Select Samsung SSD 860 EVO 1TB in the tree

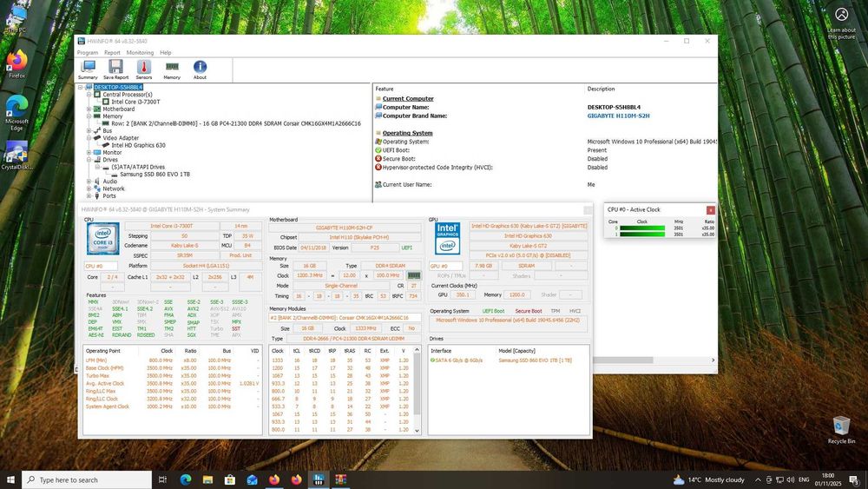click(x=155, y=174)
